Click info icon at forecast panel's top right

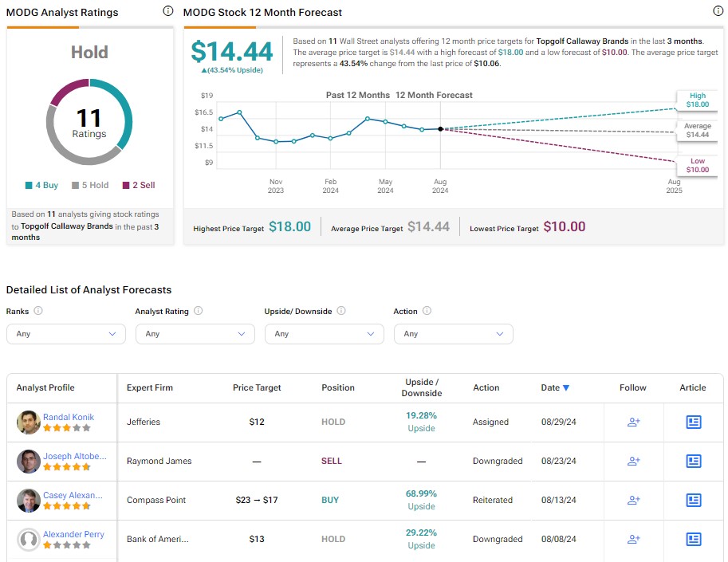(x=718, y=11)
